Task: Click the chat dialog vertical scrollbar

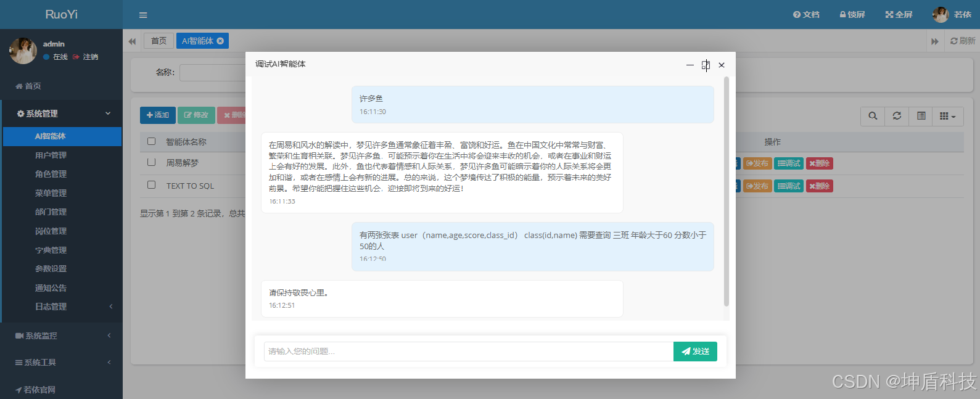Action: (727, 191)
